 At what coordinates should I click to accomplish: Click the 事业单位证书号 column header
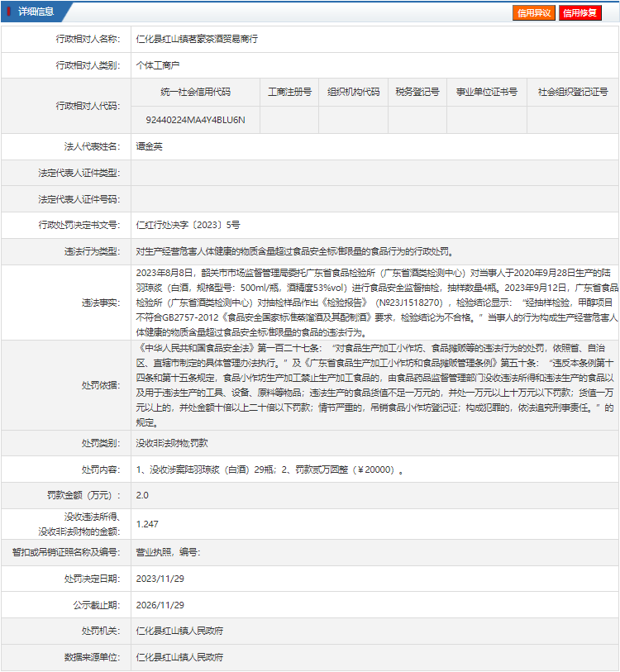click(487, 92)
